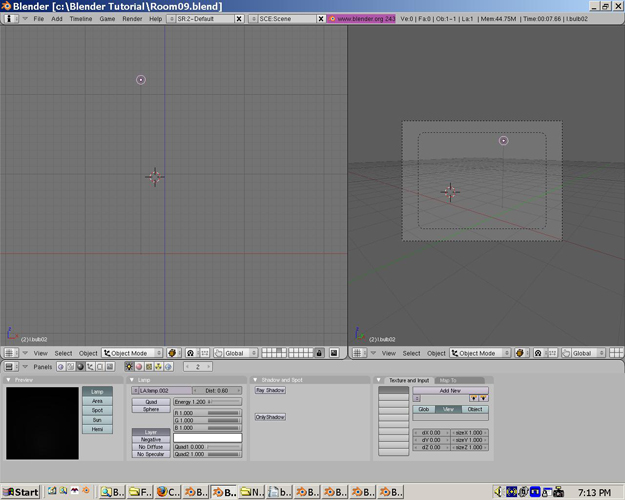
Task: Enable the No Diffuse toggle
Action: (x=150, y=447)
